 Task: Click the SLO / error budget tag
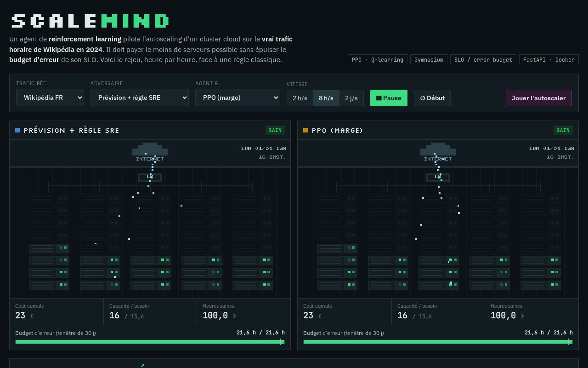pyautogui.click(x=483, y=60)
